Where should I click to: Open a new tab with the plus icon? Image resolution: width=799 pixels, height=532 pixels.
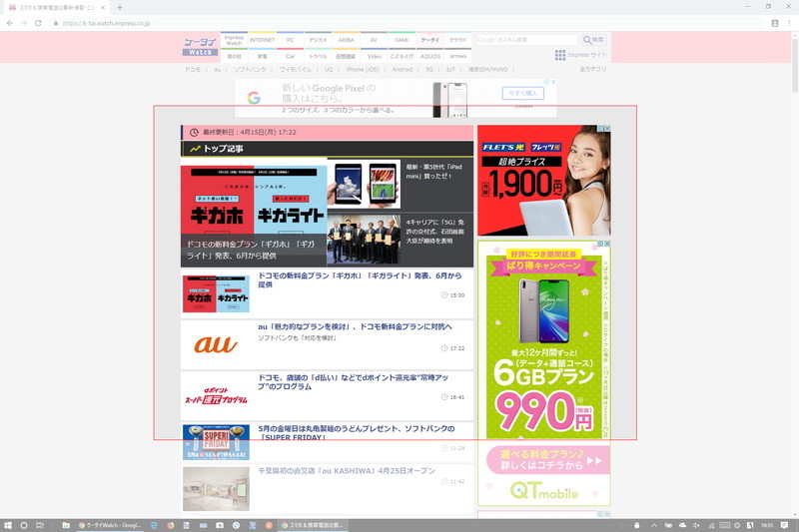(x=120, y=8)
